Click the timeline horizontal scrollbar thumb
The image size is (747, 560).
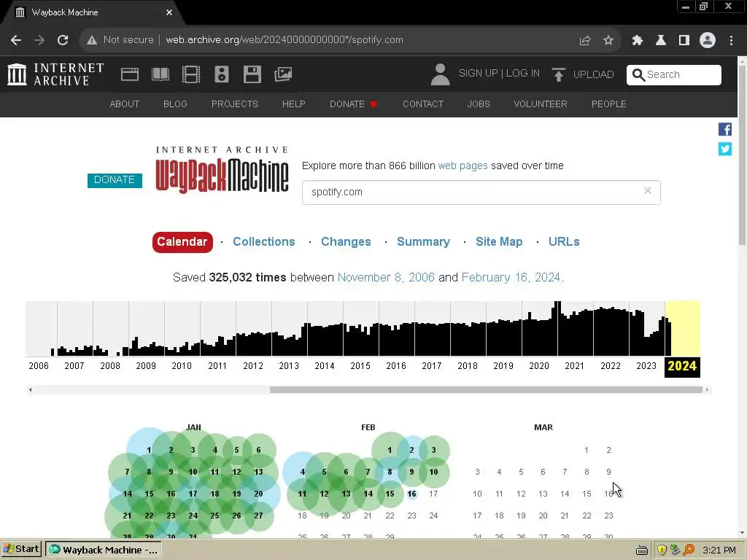(486, 389)
